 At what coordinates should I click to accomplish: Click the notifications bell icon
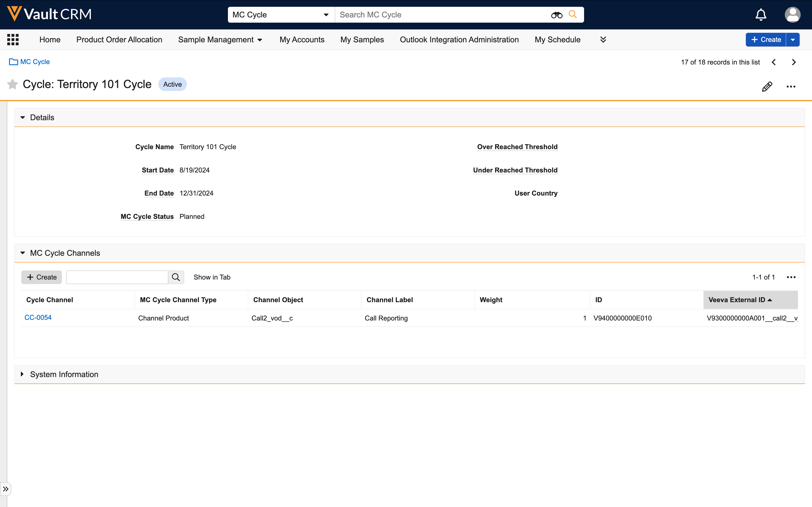pyautogui.click(x=761, y=15)
